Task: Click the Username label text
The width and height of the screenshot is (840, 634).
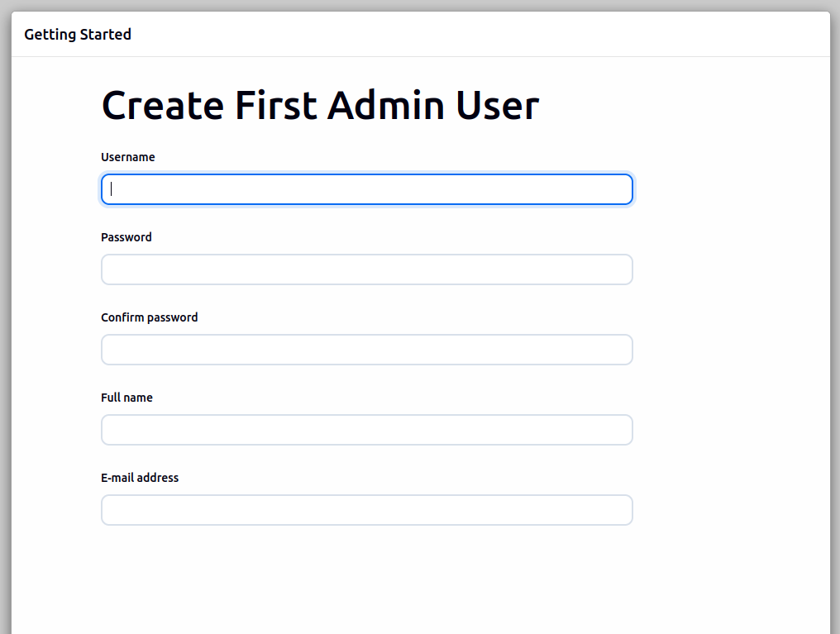Action: [128, 157]
